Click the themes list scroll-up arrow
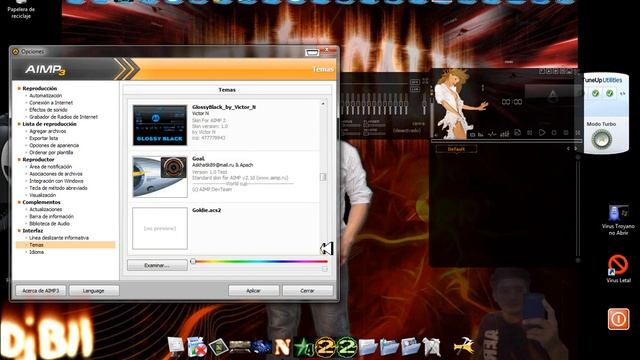The width and height of the screenshot is (640, 360). click(x=323, y=104)
